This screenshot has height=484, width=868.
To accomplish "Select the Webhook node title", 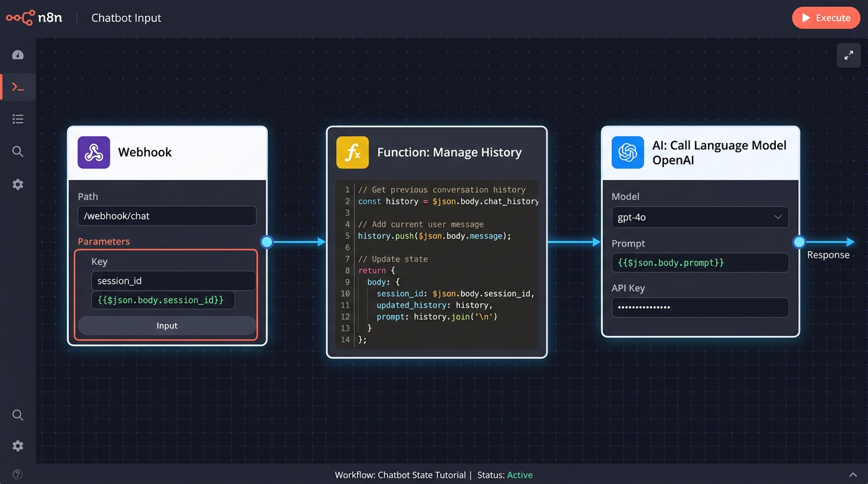I will click(x=145, y=153).
